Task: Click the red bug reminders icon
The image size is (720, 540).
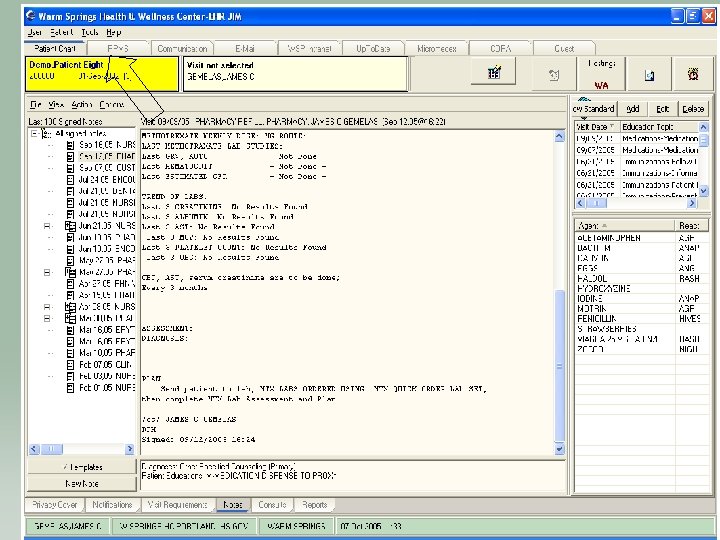Action: click(692, 74)
